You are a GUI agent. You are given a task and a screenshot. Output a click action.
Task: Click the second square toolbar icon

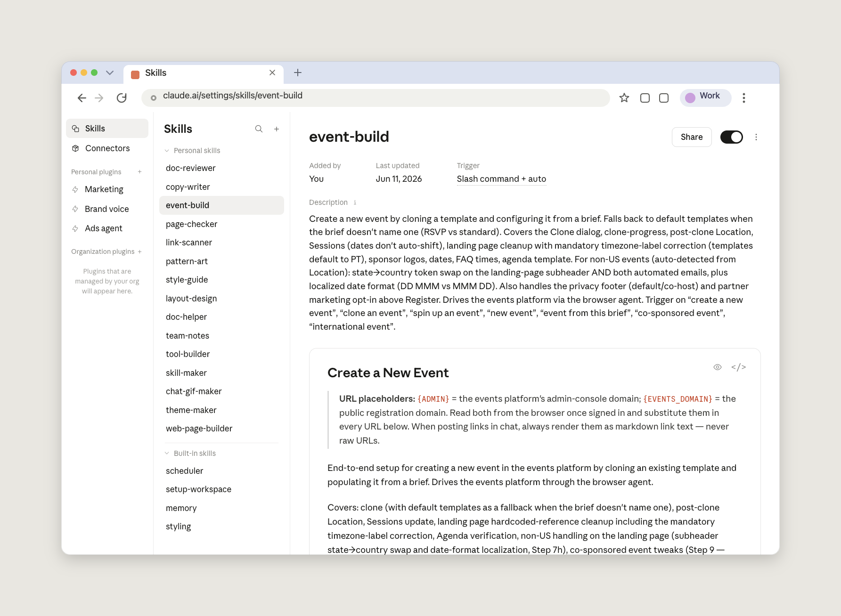coord(664,98)
